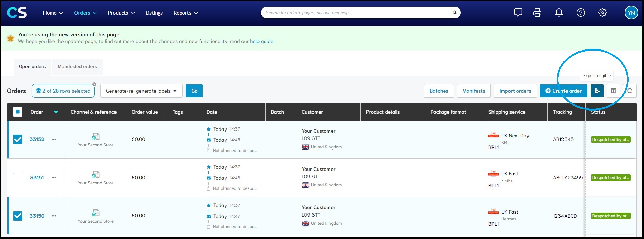Switch to the Manifested orders tab

point(77,67)
